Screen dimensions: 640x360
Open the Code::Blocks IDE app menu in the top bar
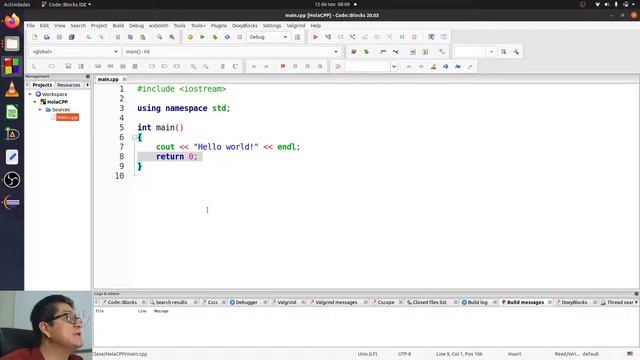click(x=67, y=4)
